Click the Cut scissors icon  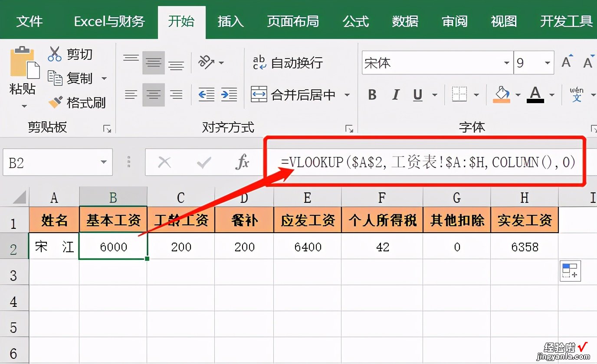coord(55,54)
